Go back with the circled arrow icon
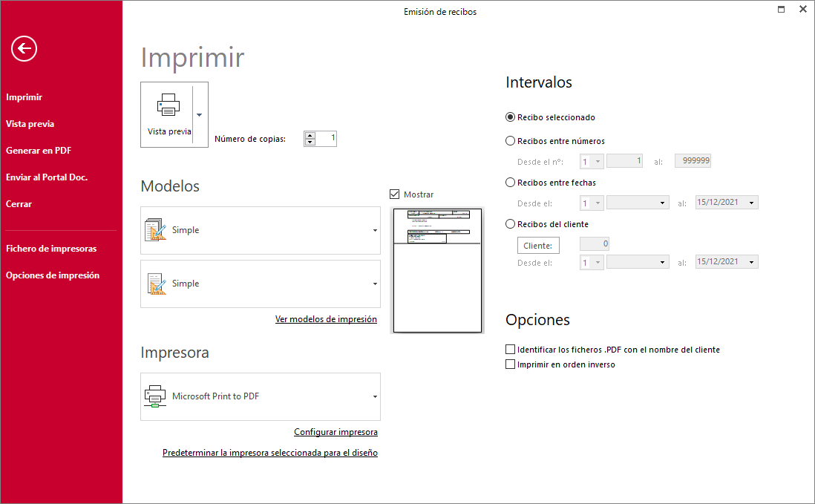The height and width of the screenshot is (504, 815). [x=24, y=49]
